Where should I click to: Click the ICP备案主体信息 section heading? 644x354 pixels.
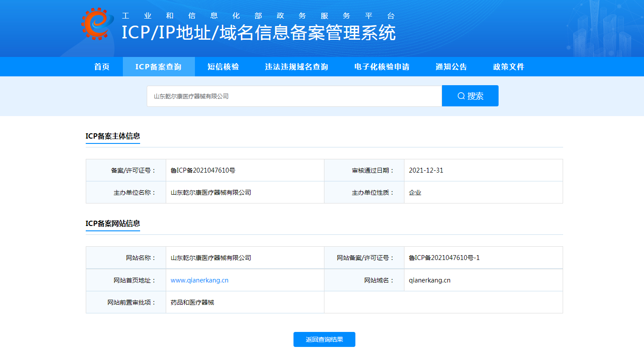tap(113, 136)
